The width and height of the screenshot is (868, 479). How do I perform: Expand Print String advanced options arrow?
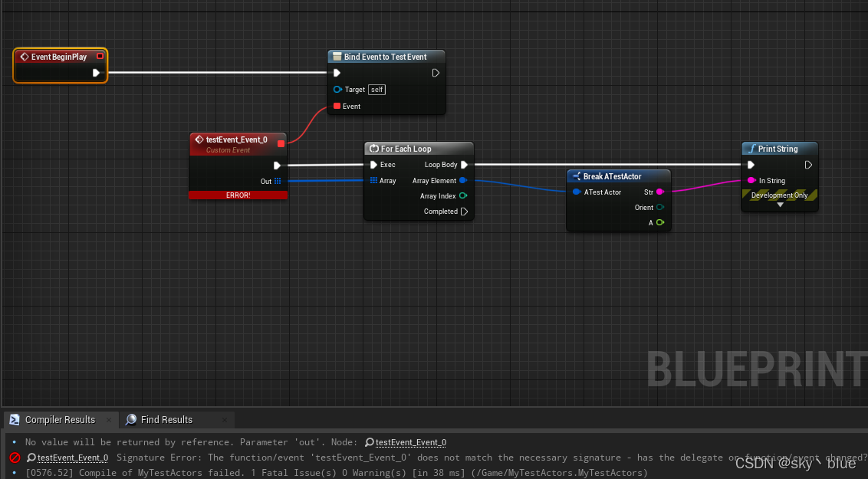tap(780, 205)
